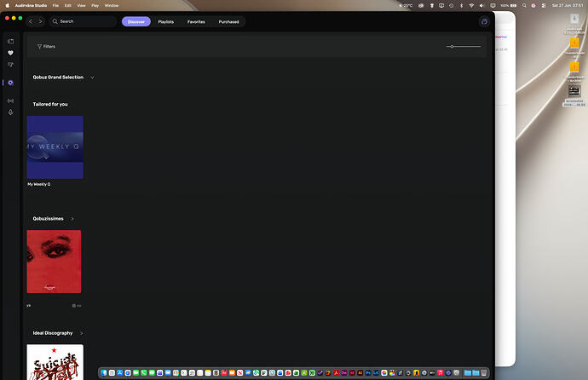588x380 pixels.
Task: Click the My Weekly Q title
Action: pos(39,184)
